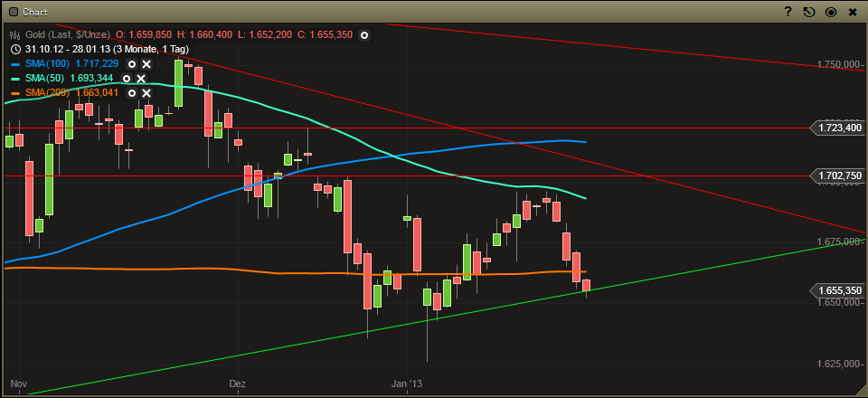The height and width of the screenshot is (398, 868).
Task: Click the circular record icon in title bar
Action: point(831,12)
